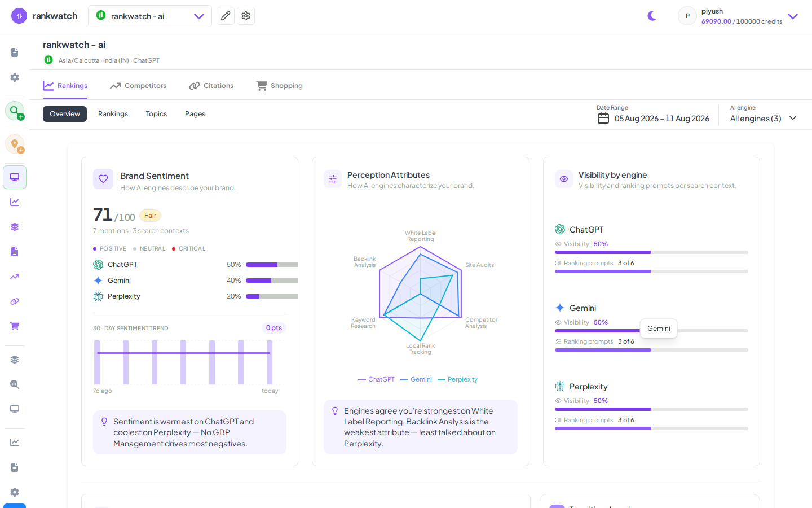Viewport: 812px width, 508px height.
Task: Click the ChatGPT logo in Visibility by engine
Action: tap(560, 229)
